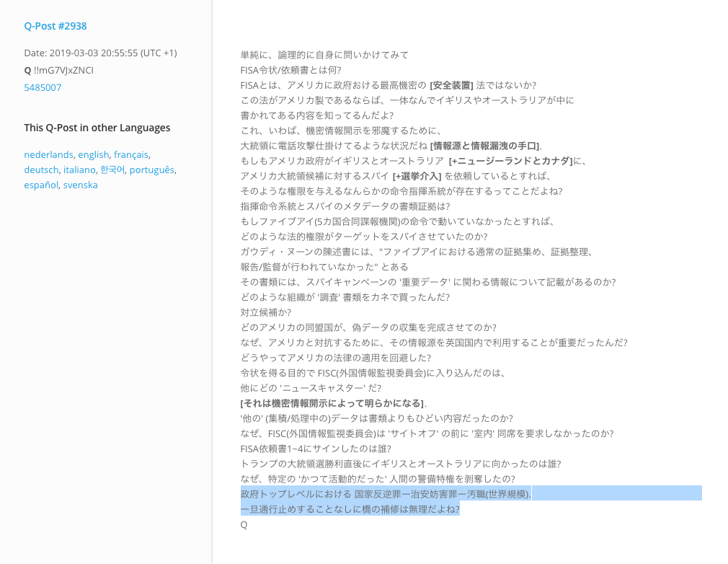Select the español language link
The height and width of the screenshot is (564, 728).
coord(41,185)
